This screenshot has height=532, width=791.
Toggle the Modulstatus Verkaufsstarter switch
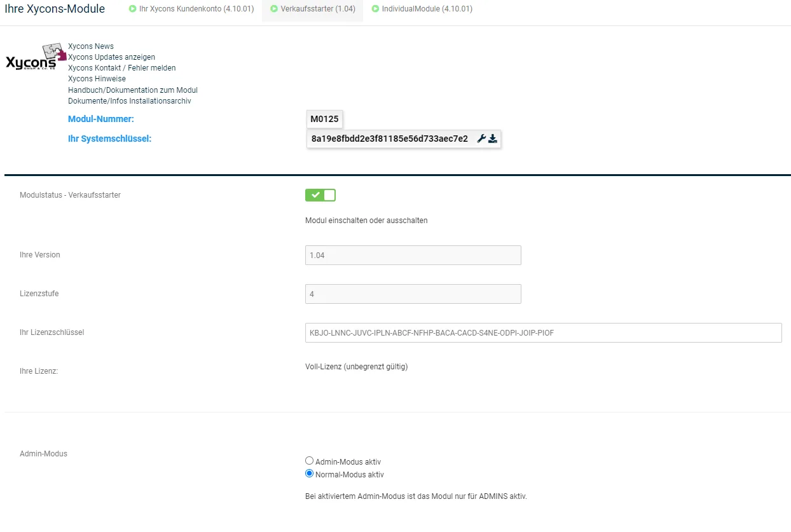coord(320,195)
